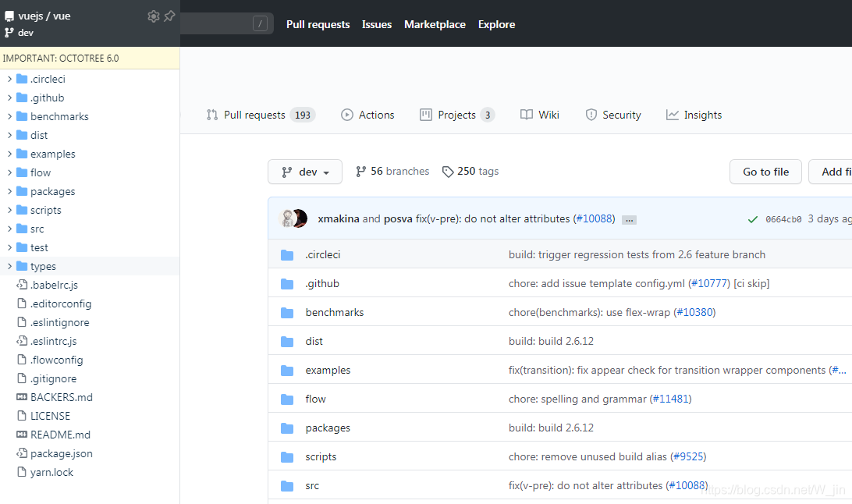Click the IMPORTANT: OCTOTREE 6.0 notice

point(90,58)
